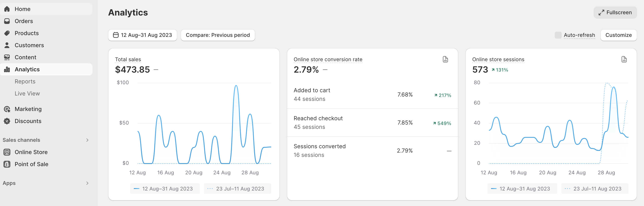This screenshot has height=206, width=644.
Task: Click the Marketing target icon
Action: [x=7, y=109]
